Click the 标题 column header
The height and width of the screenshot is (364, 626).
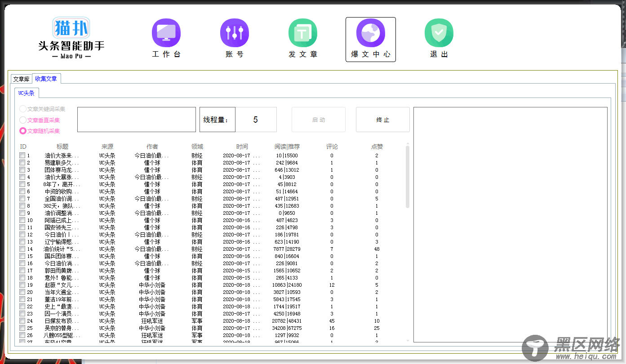click(x=62, y=146)
